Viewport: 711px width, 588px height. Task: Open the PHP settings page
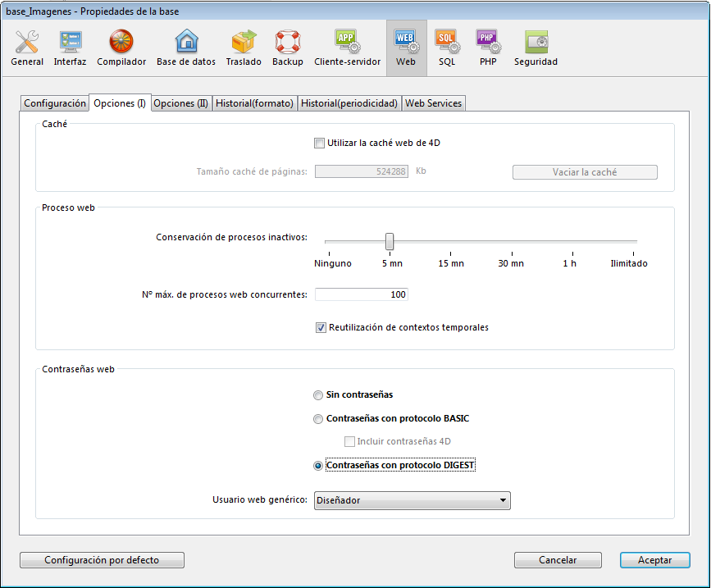(x=488, y=48)
